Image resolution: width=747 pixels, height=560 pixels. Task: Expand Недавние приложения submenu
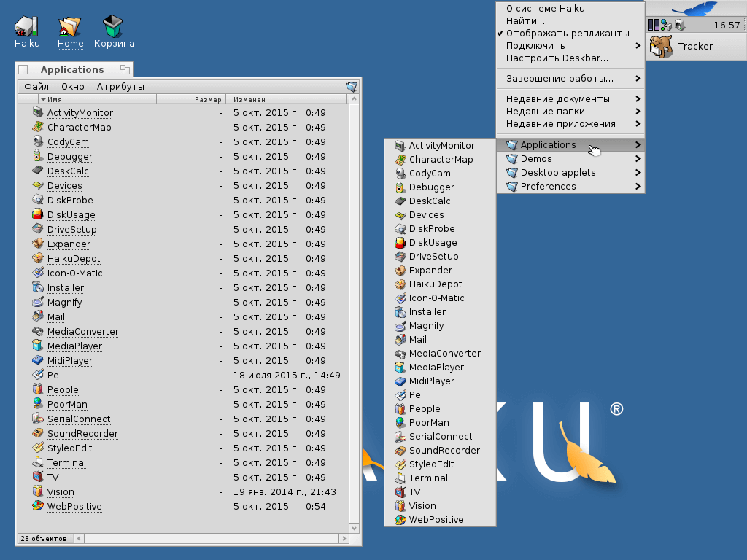(570, 124)
